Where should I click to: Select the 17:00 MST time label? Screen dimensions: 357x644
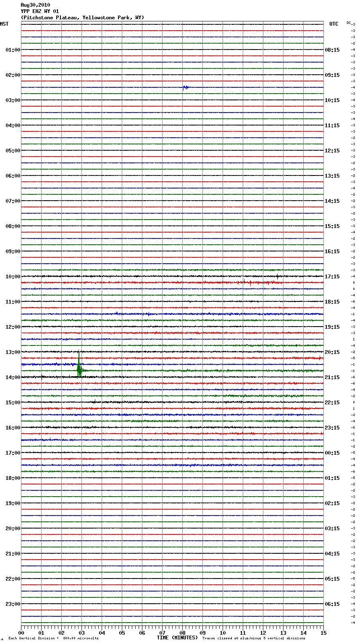[13, 453]
